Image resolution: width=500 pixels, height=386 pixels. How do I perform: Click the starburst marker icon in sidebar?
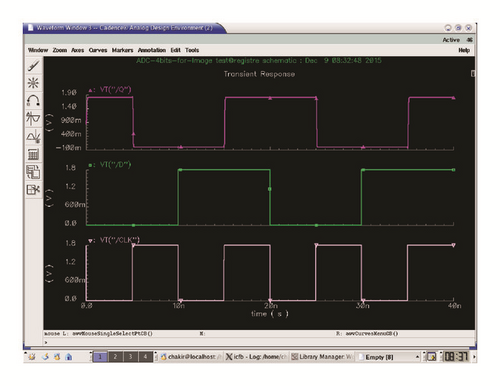point(33,83)
